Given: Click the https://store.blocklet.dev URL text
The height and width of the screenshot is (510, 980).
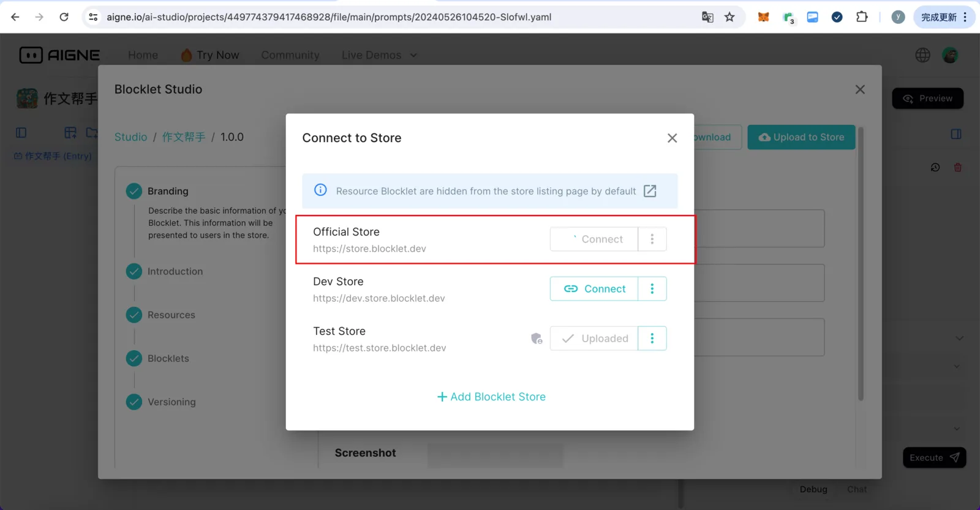Looking at the screenshot, I should pyautogui.click(x=369, y=249).
